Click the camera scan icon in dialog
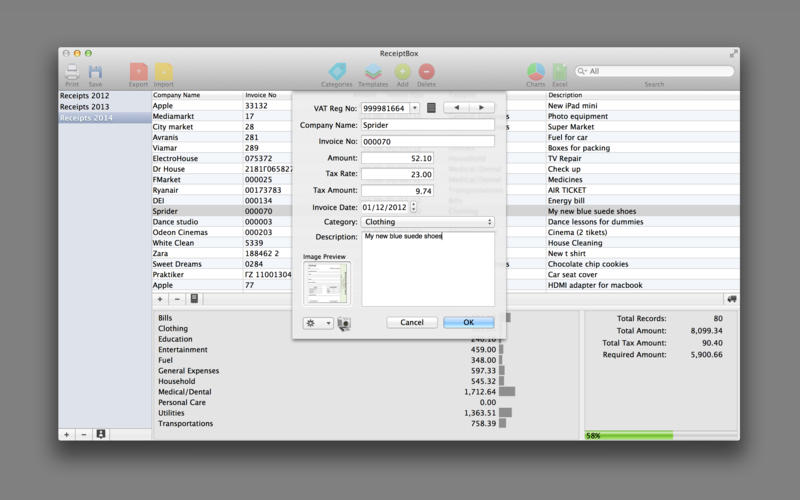The height and width of the screenshot is (500, 800). click(344, 323)
